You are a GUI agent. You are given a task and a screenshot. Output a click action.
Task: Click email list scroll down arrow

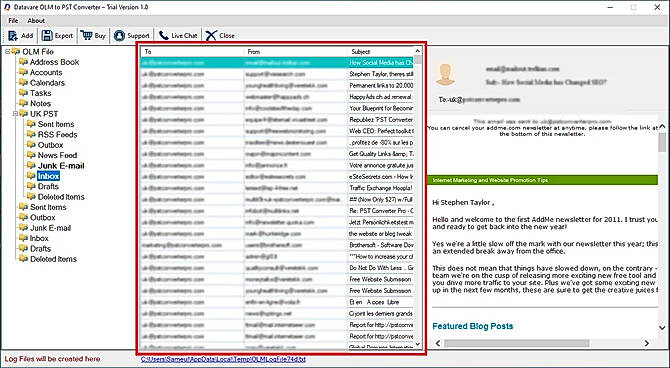pyautogui.click(x=417, y=344)
